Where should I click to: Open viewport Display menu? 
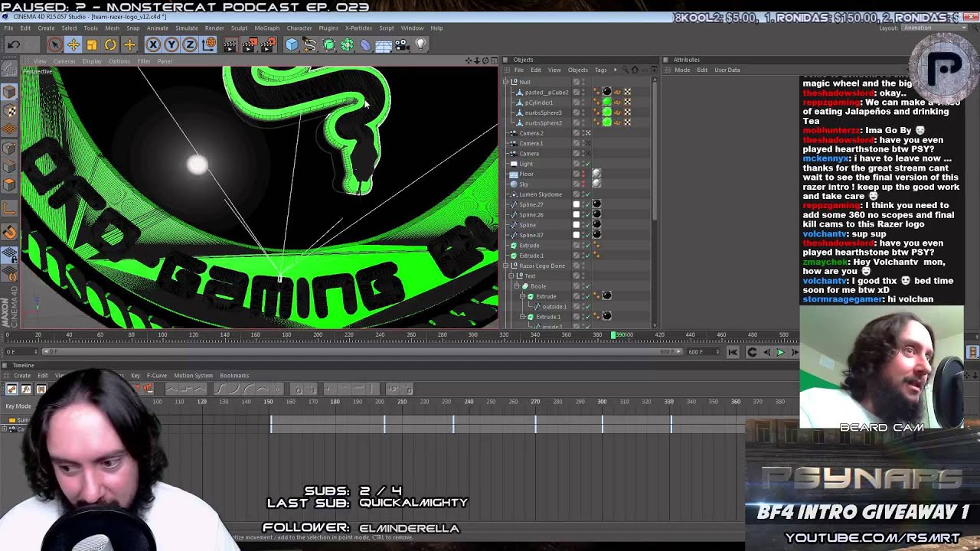coord(92,61)
